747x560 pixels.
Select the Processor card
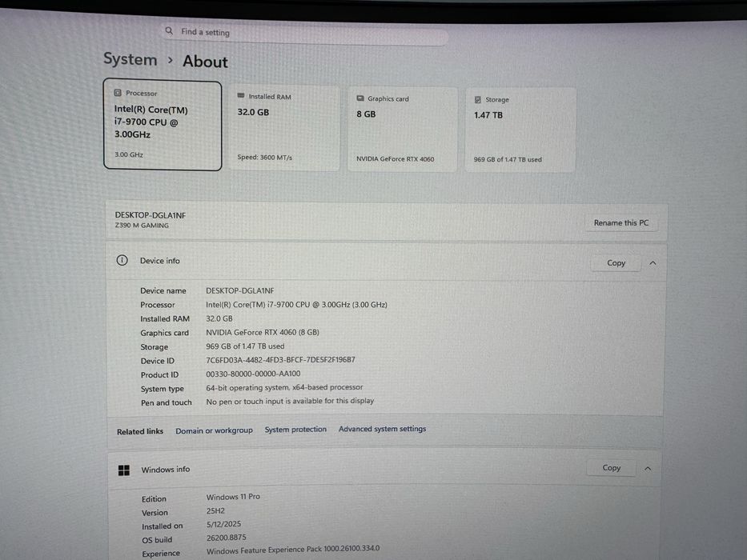[x=163, y=125]
